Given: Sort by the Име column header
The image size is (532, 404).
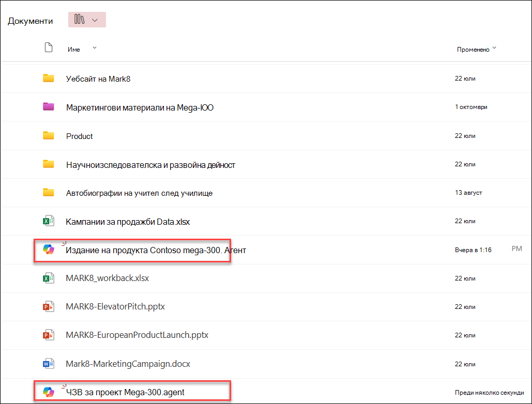Looking at the screenshot, I should pos(73,50).
